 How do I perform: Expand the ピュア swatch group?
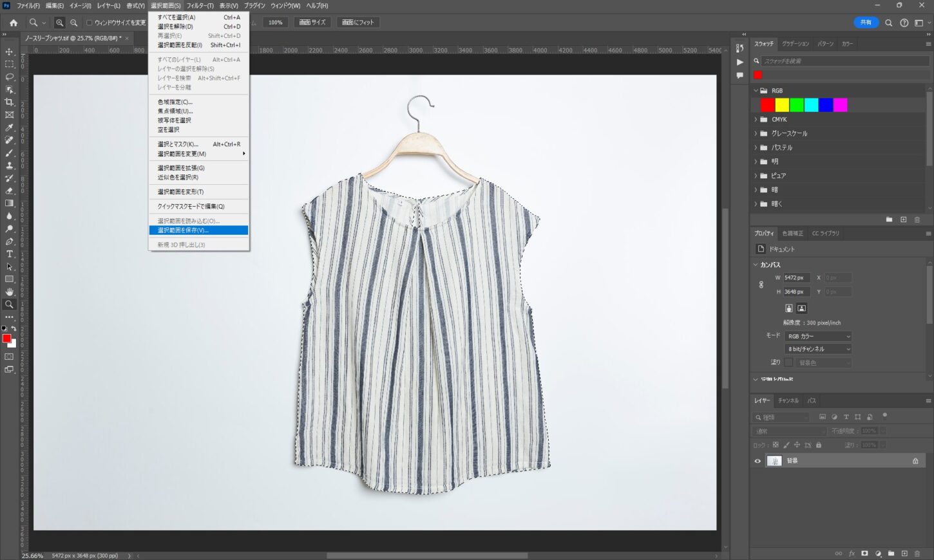(x=756, y=176)
